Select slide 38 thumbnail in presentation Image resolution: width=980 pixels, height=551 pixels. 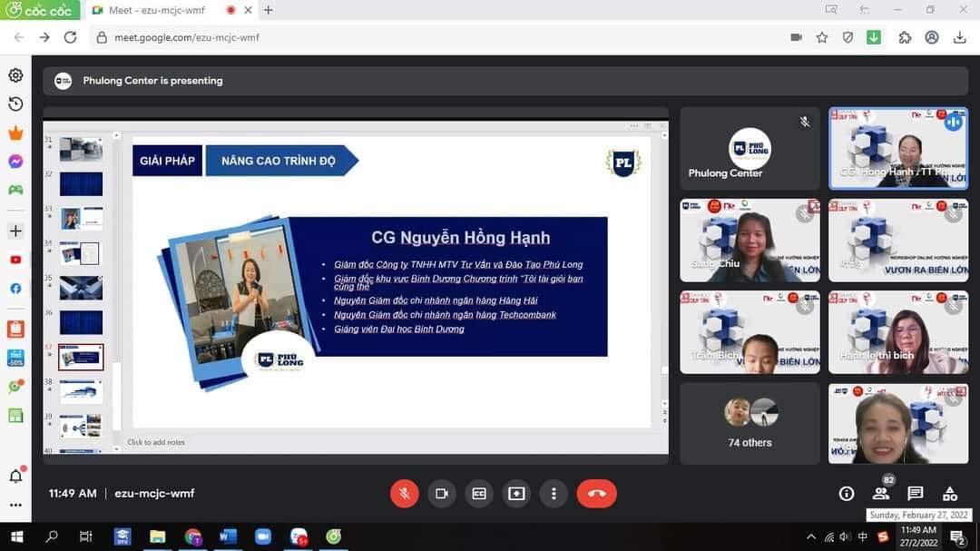[x=82, y=391]
